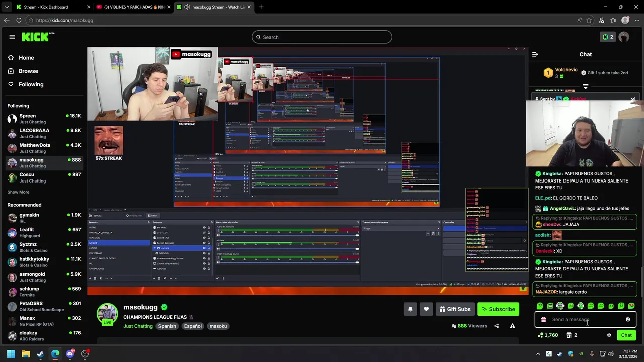Viewport: 644px width, 362px height.
Task: Report stream via warning triangle icon
Action: click(x=512, y=326)
